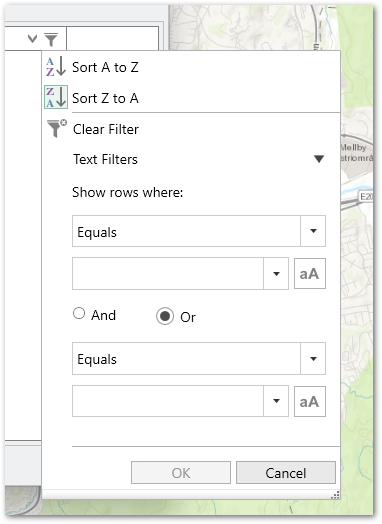382x524 pixels.
Task: Click the OK button
Action: point(181,473)
